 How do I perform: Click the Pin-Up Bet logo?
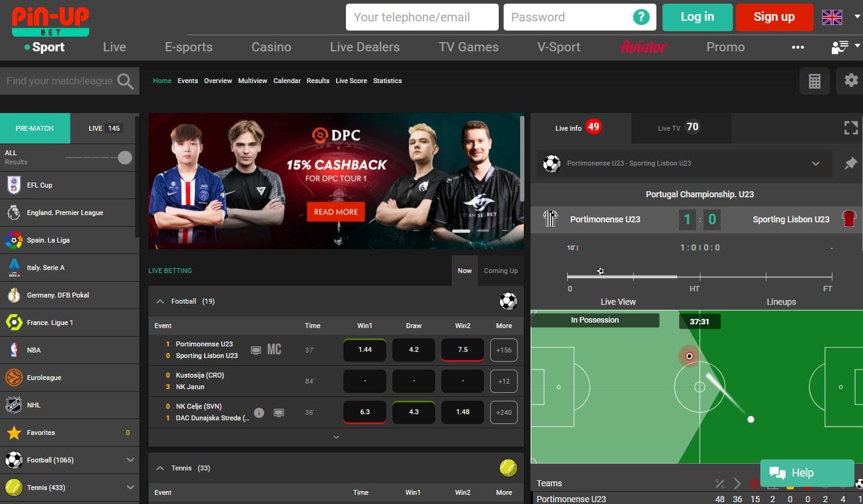pyautogui.click(x=50, y=21)
